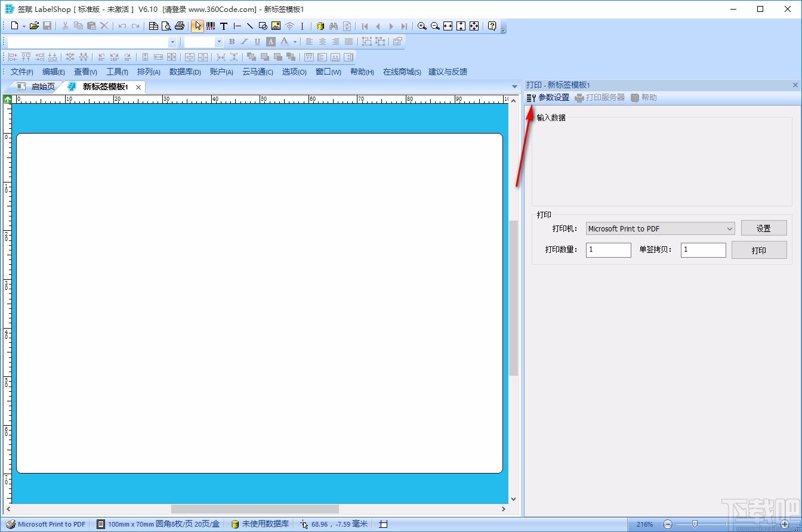
Task: Open the 查看 menu
Action: pos(85,72)
